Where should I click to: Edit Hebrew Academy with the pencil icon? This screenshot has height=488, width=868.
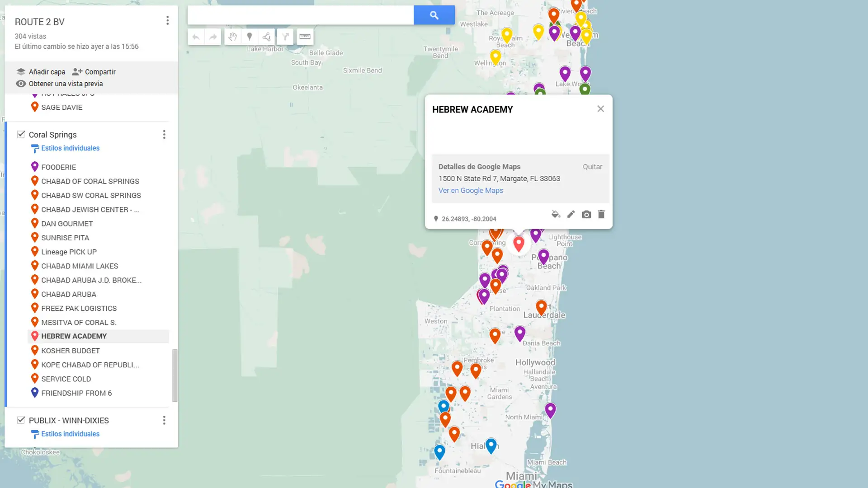(571, 214)
